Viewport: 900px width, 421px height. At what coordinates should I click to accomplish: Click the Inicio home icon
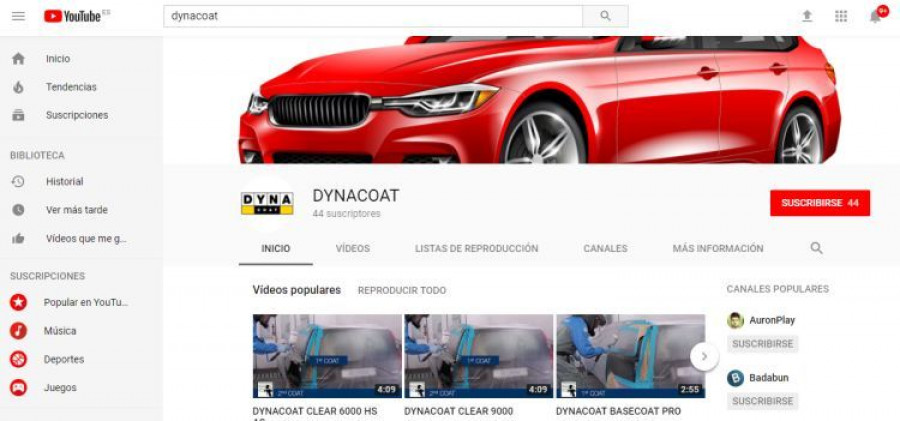tap(18, 59)
